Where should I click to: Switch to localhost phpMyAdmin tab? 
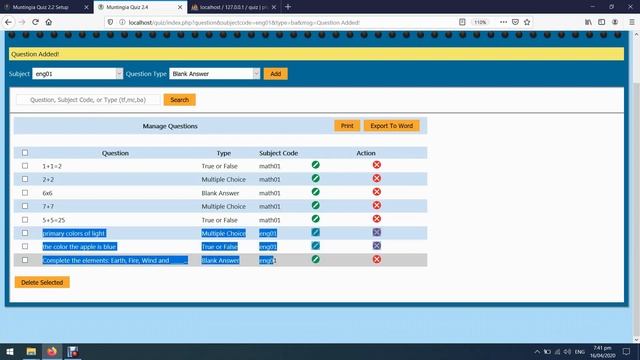233,7
